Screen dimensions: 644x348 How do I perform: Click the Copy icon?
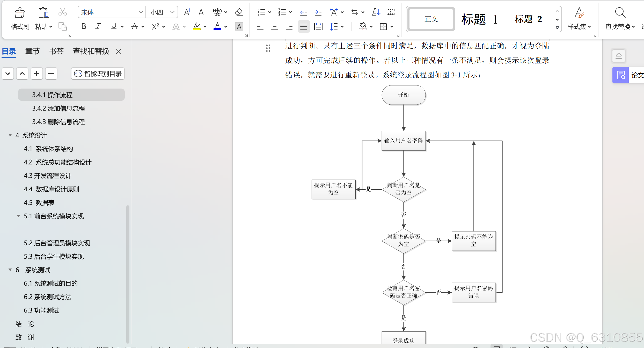[62, 26]
